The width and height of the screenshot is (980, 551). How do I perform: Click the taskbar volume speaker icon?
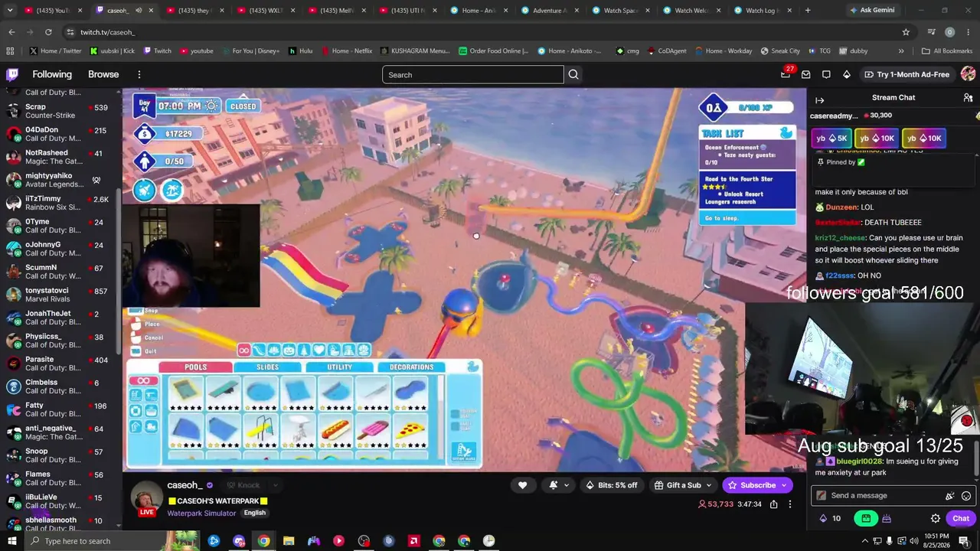tap(915, 541)
